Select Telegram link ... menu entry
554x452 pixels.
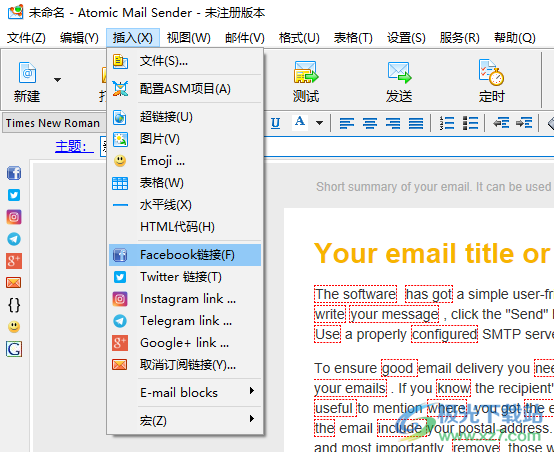click(185, 321)
